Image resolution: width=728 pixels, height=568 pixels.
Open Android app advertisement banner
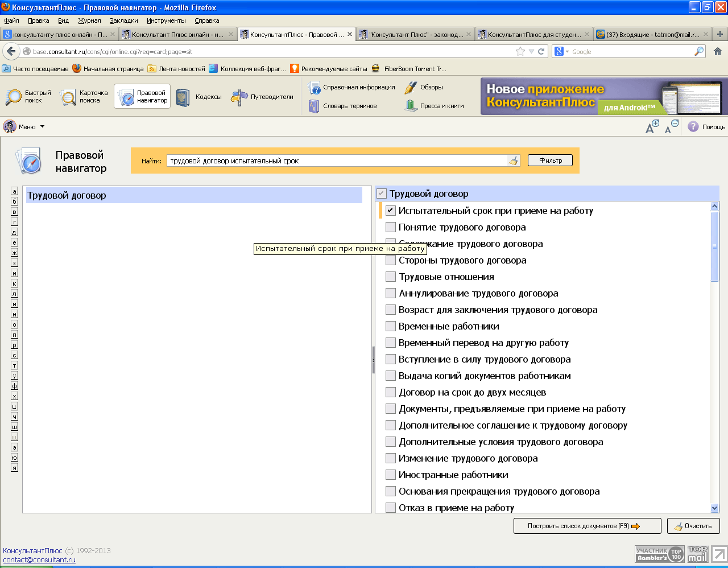click(604, 96)
